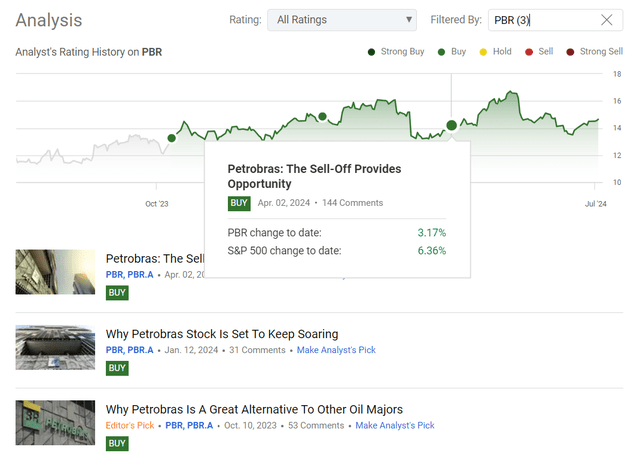Select the yellow Hold legend dot
The width and height of the screenshot is (640, 462).
pyautogui.click(x=483, y=52)
